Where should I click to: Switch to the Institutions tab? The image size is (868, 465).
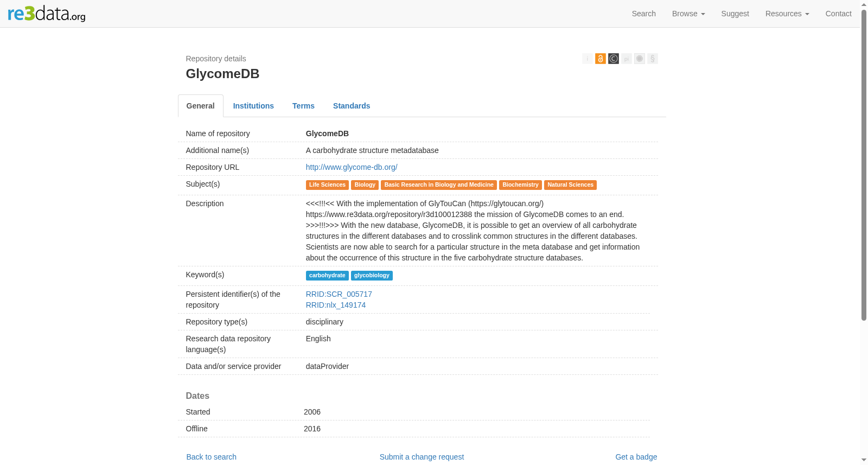253,106
